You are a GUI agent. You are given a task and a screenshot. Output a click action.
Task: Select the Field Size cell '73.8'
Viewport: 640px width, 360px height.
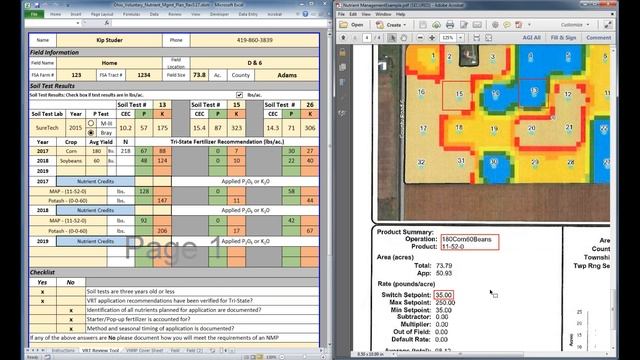point(199,75)
